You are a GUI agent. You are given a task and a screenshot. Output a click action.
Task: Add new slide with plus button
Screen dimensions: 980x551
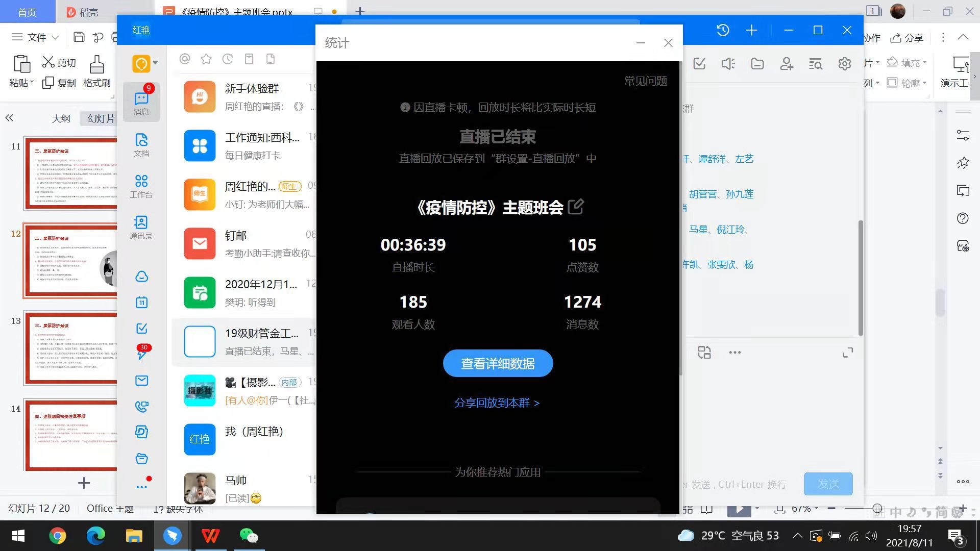[x=84, y=483]
